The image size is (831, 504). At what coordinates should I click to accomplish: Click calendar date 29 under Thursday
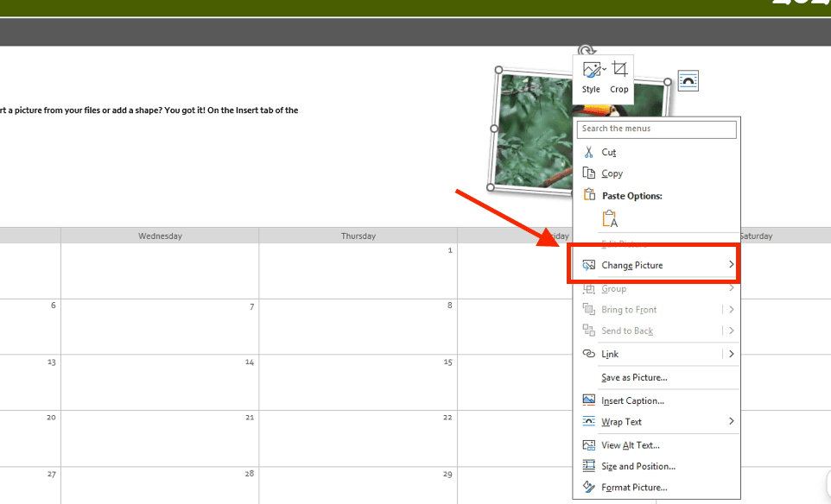(447, 475)
